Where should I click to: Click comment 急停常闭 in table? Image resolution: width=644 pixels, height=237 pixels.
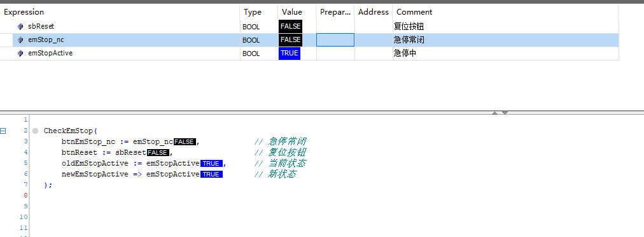click(x=409, y=40)
